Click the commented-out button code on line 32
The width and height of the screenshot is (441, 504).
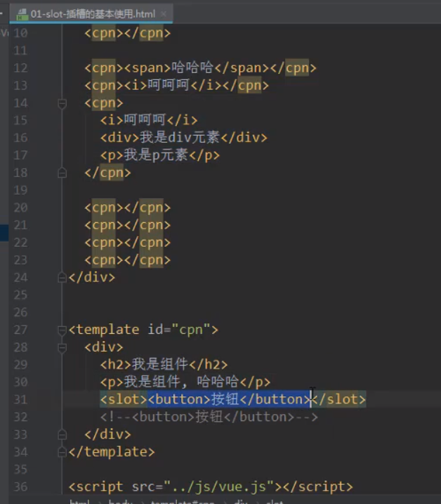tap(209, 418)
